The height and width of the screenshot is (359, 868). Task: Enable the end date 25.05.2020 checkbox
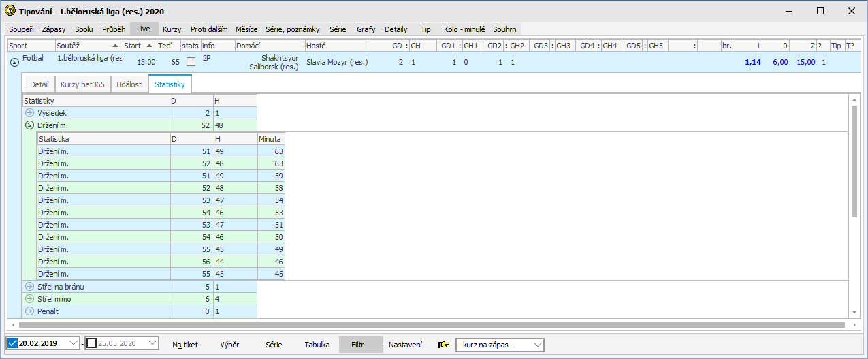92,344
